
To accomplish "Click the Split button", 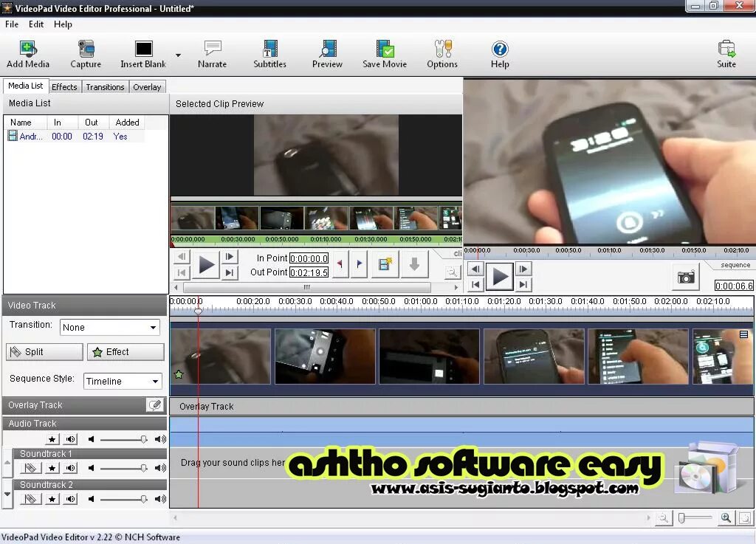I will pyautogui.click(x=44, y=352).
